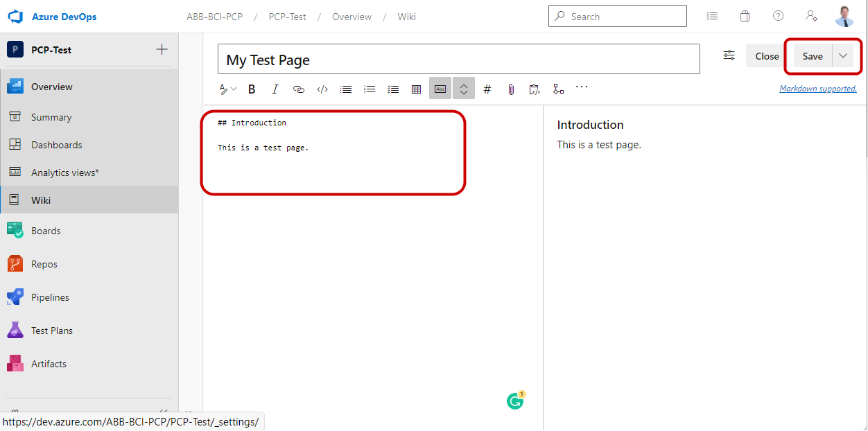This screenshot has height=431, width=868.
Task: Open Overview in the sidebar
Action: (x=89, y=87)
